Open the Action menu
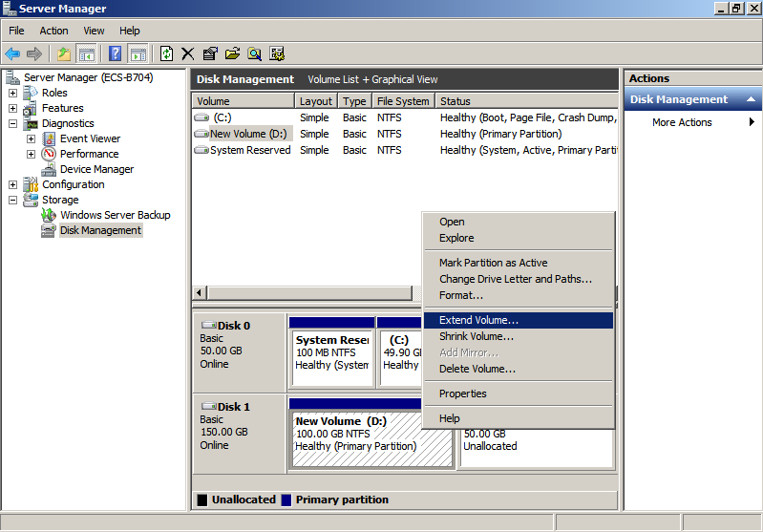This screenshot has width=763, height=532. coord(53,31)
